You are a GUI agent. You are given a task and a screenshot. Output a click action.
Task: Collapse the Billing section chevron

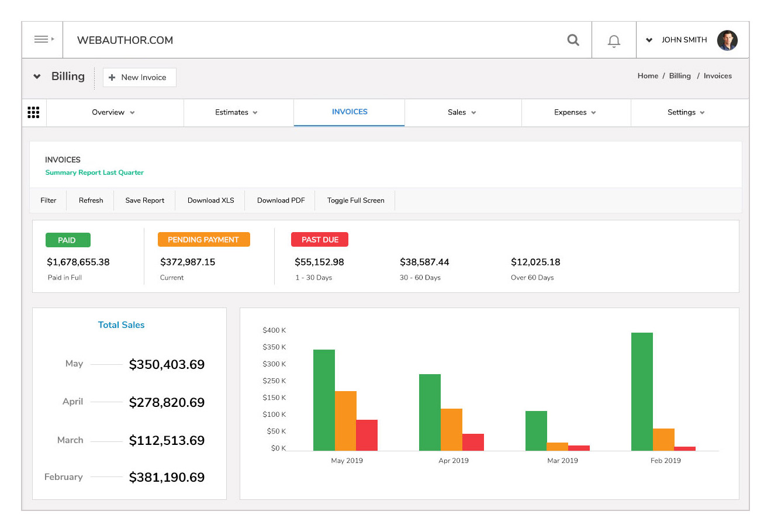37,77
